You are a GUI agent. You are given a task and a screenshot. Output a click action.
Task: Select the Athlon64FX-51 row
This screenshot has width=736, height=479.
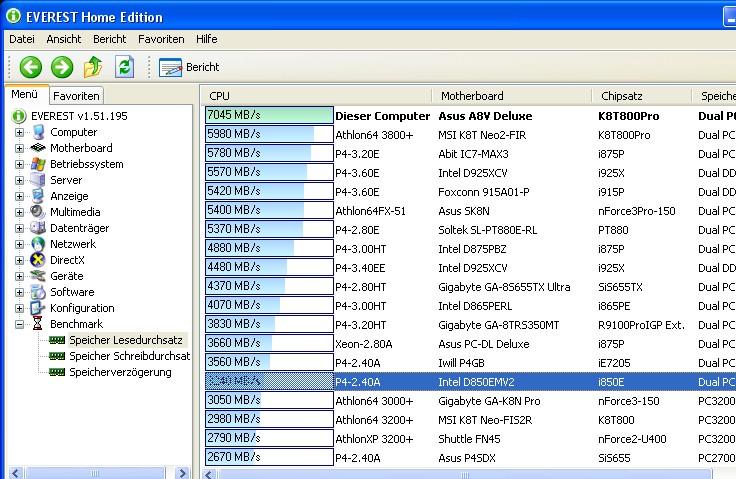pyautogui.click(x=469, y=211)
